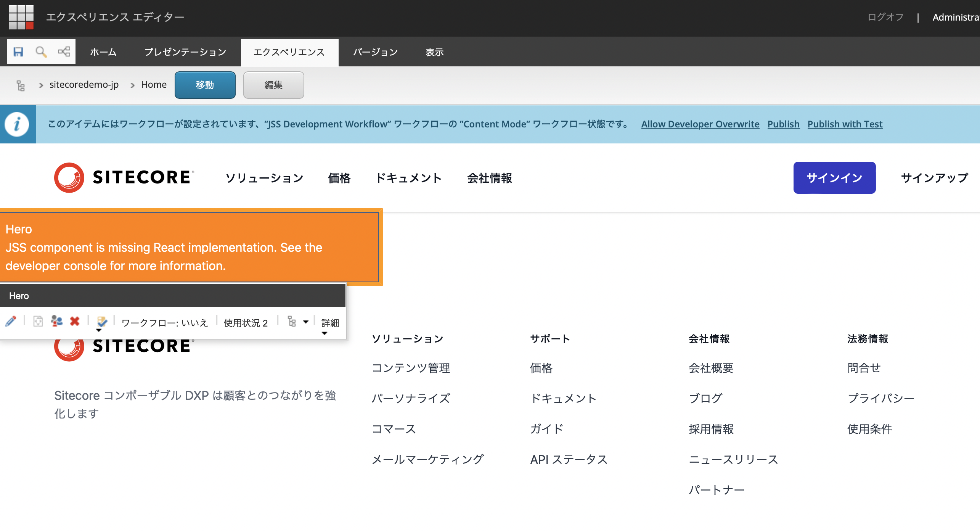Click the Sitecore logo in header
Screen dimensions: 980x531
[x=124, y=177]
